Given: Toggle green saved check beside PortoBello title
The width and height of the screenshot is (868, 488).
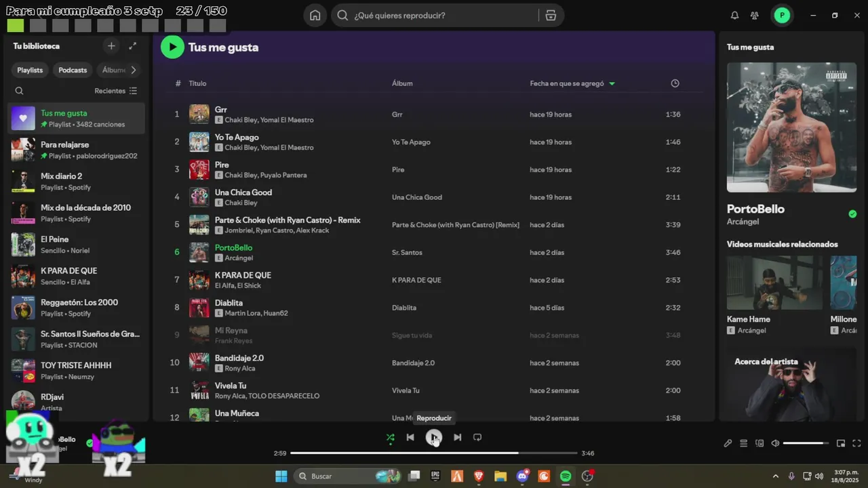Looking at the screenshot, I should click(x=852, y=213).
